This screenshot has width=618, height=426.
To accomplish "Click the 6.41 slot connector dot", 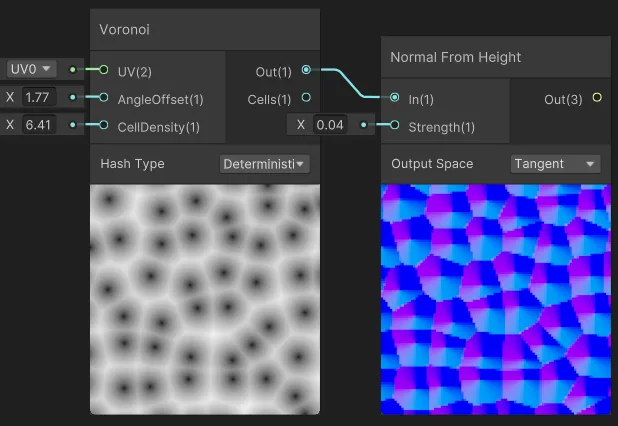I will point(73,125).
